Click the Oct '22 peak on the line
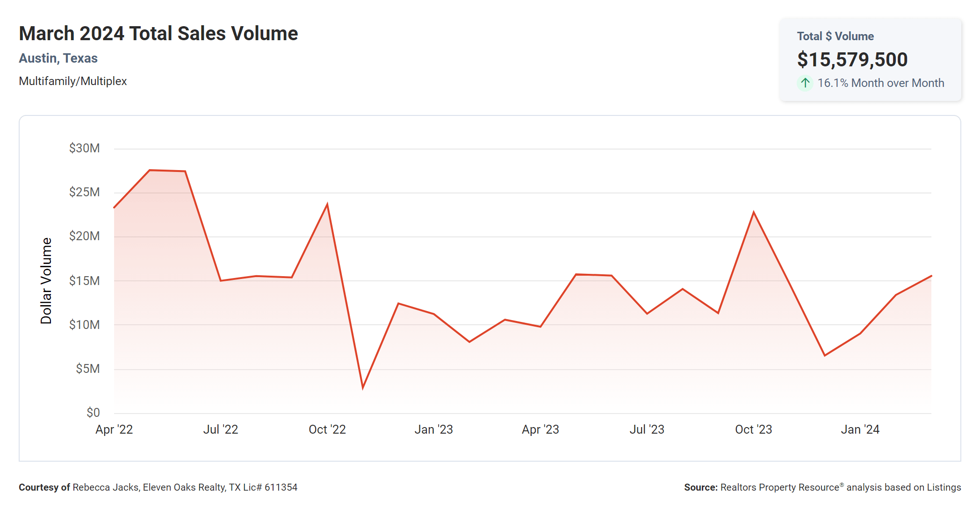980x514 pixels. [327, 204]
